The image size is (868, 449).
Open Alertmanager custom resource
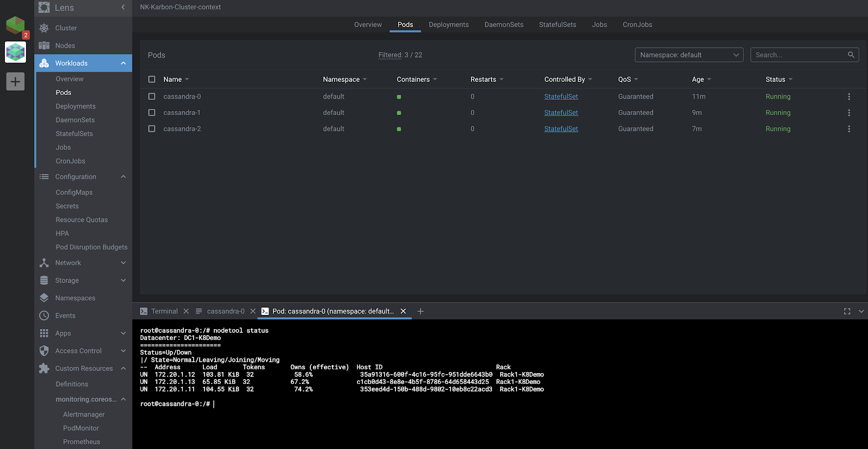(84, 414)
